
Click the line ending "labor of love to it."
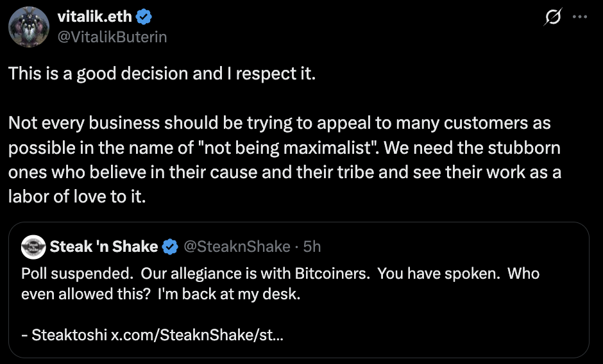[77, 197]
